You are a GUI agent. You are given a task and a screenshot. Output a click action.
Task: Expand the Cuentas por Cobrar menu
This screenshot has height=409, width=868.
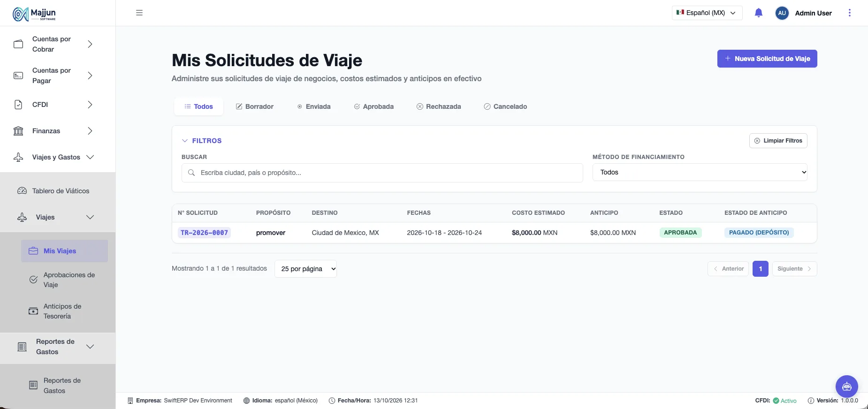(90, 44)
